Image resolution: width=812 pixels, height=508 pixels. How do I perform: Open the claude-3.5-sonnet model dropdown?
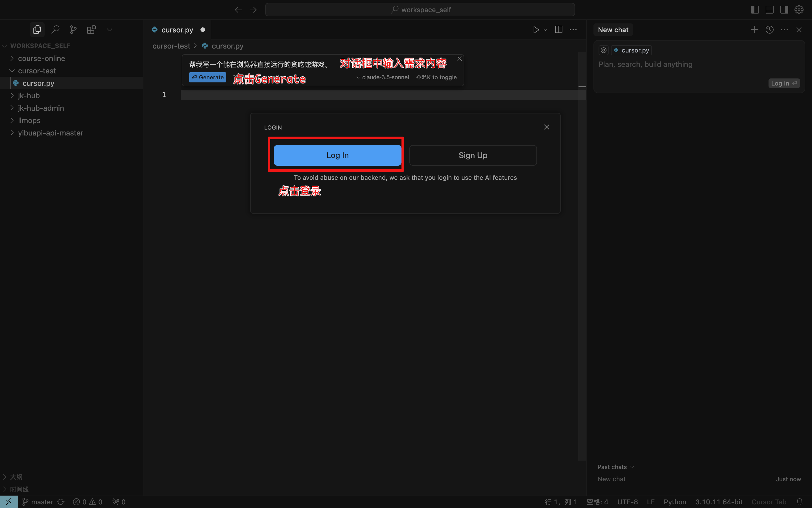(383, 77)
